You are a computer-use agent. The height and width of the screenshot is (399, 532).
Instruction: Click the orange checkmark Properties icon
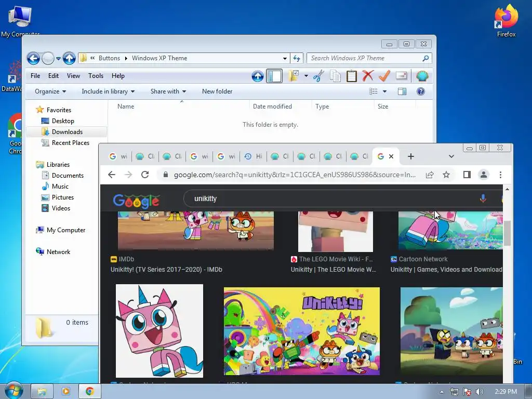click(384, 76)
